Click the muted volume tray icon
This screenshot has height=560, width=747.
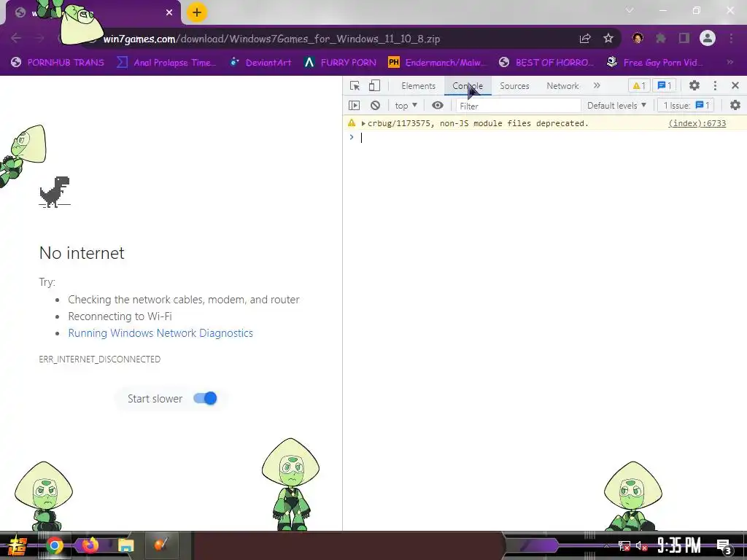click(641, 545)
